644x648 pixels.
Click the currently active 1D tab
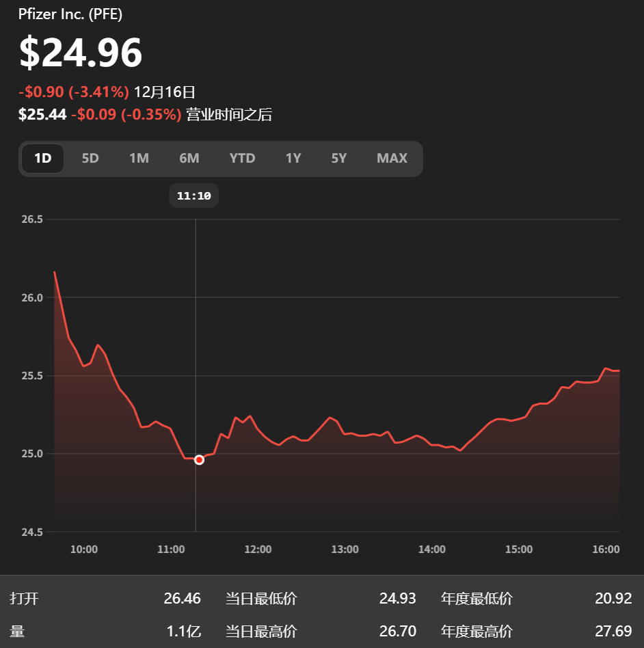click(x=42, y=158)
